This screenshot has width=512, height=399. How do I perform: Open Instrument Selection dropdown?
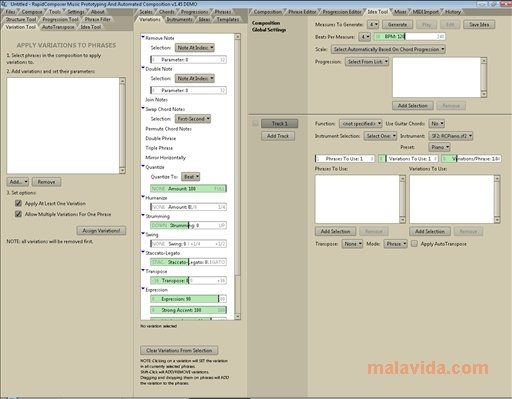tap(380, 136)
